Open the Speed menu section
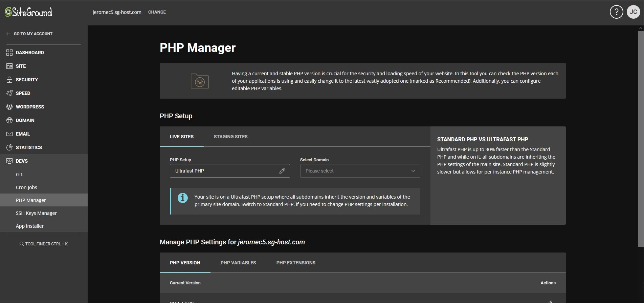 click(x=44, y=93)
